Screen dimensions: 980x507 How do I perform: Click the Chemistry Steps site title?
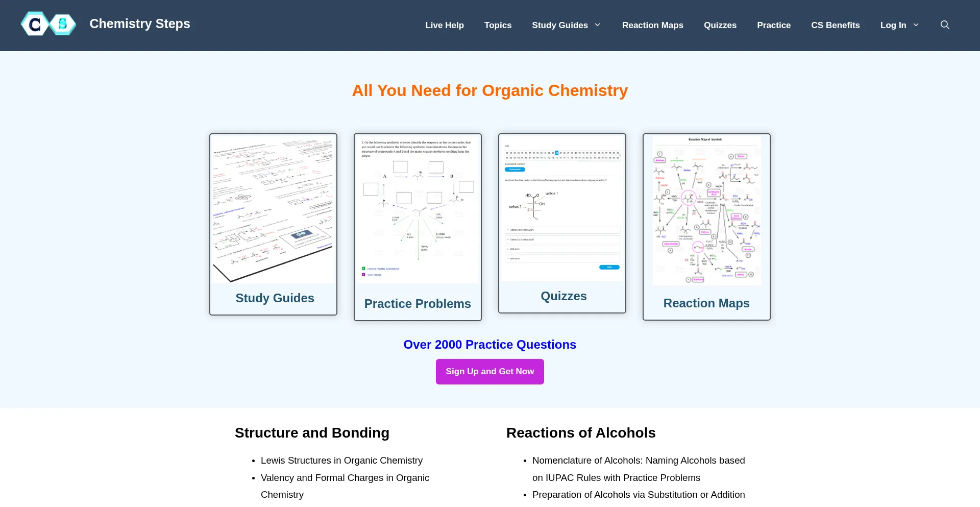(139, 24)
